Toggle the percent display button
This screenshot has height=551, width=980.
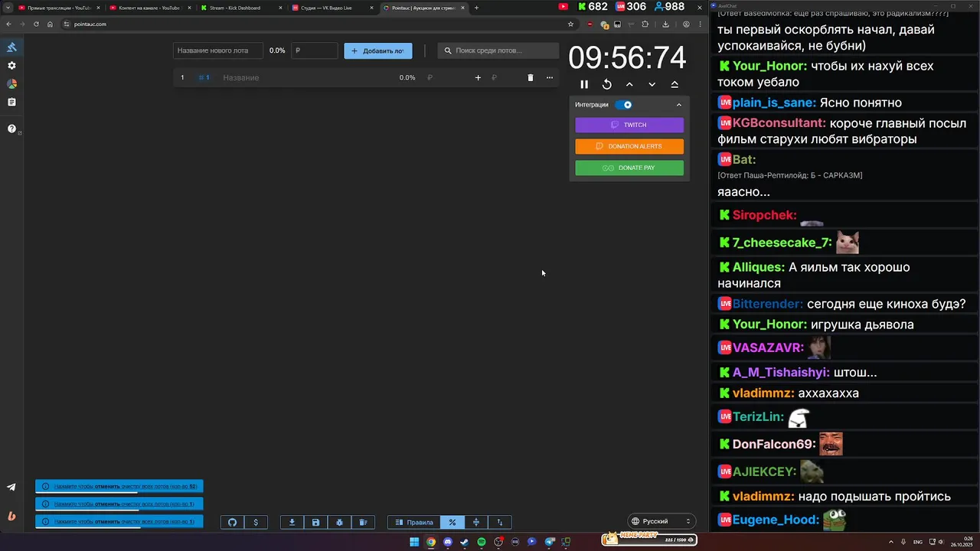pos(452,522)
